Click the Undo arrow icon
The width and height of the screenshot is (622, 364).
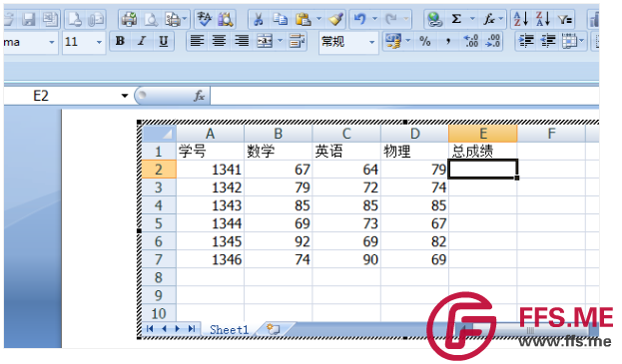(x=359, y=19)
